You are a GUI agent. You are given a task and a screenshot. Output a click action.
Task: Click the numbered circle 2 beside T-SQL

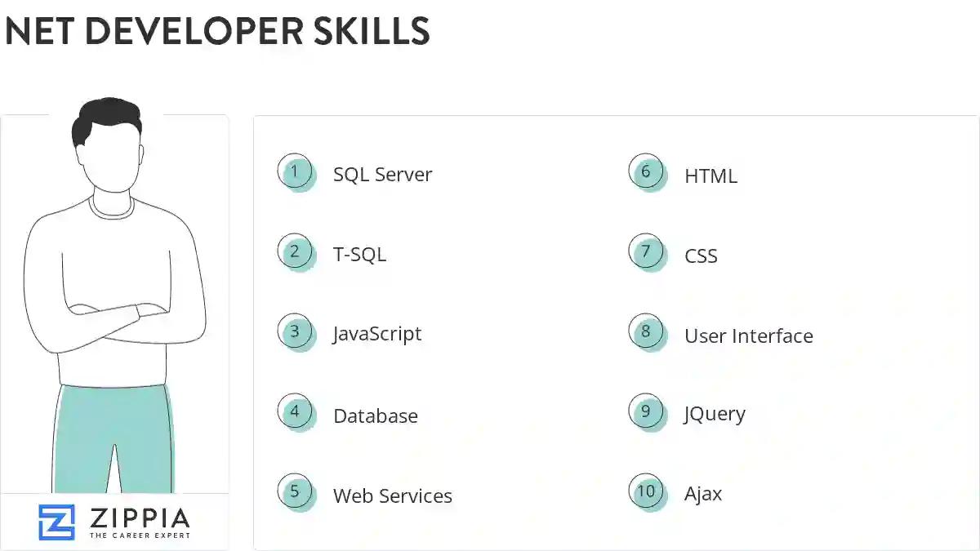pos(295,251)
